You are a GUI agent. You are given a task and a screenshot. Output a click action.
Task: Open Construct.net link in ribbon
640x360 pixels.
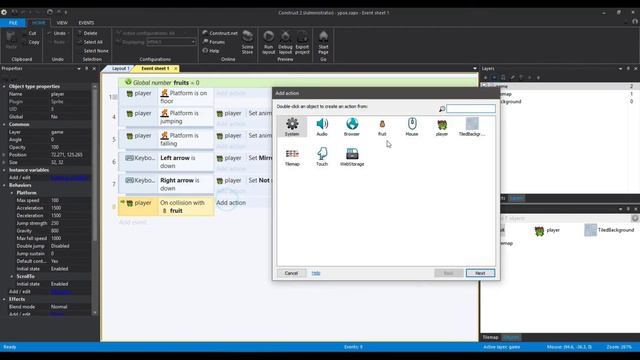coord(220,33)
